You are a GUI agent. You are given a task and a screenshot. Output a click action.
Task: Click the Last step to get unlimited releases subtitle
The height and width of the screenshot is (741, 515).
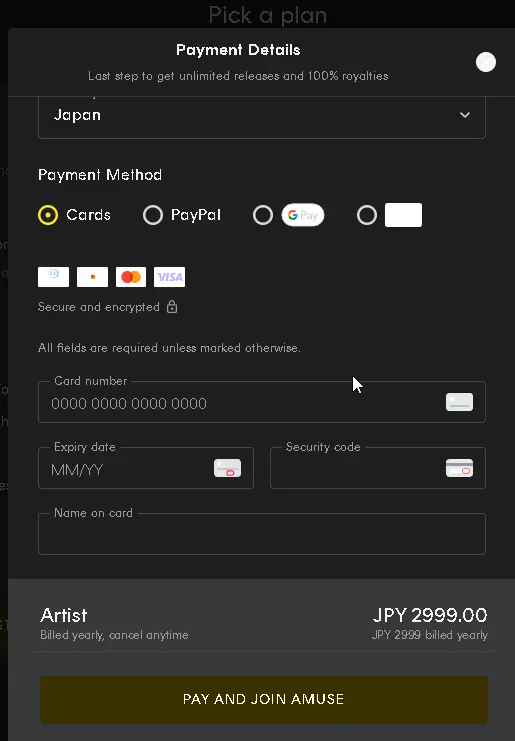pos(238,76)
